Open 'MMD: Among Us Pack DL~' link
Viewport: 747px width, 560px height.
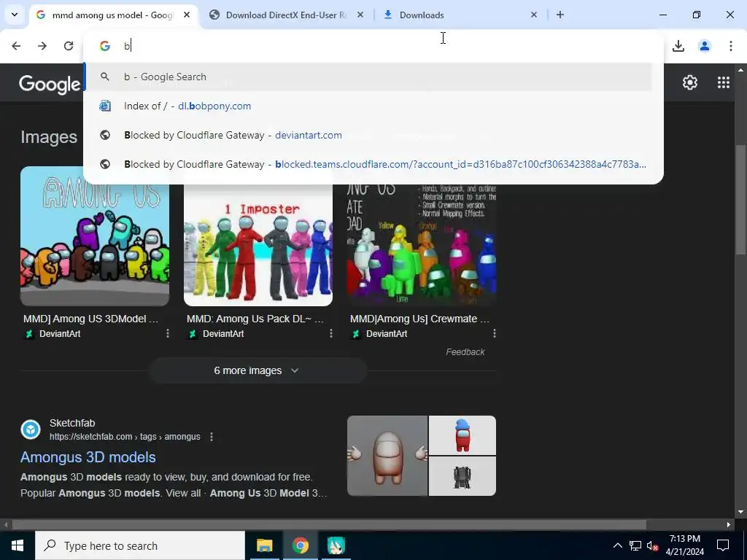click(x=255, y=319)
